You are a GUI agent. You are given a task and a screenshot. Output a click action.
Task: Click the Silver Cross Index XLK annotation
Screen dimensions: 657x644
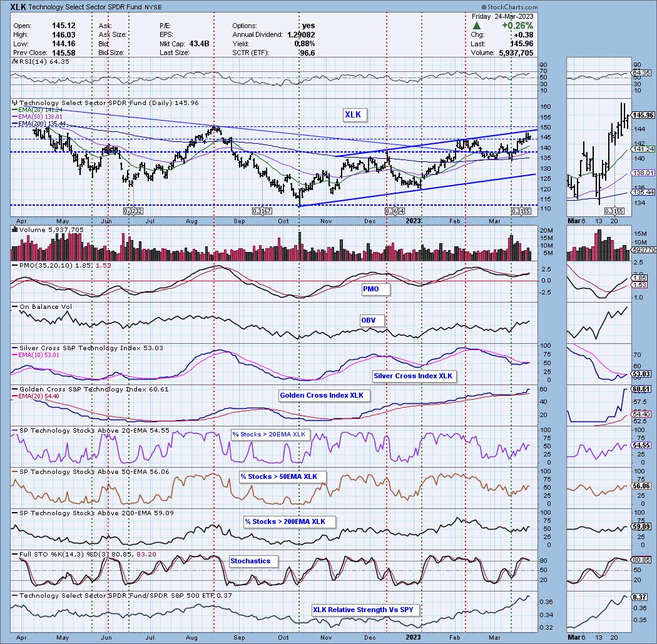coord(413,376)
